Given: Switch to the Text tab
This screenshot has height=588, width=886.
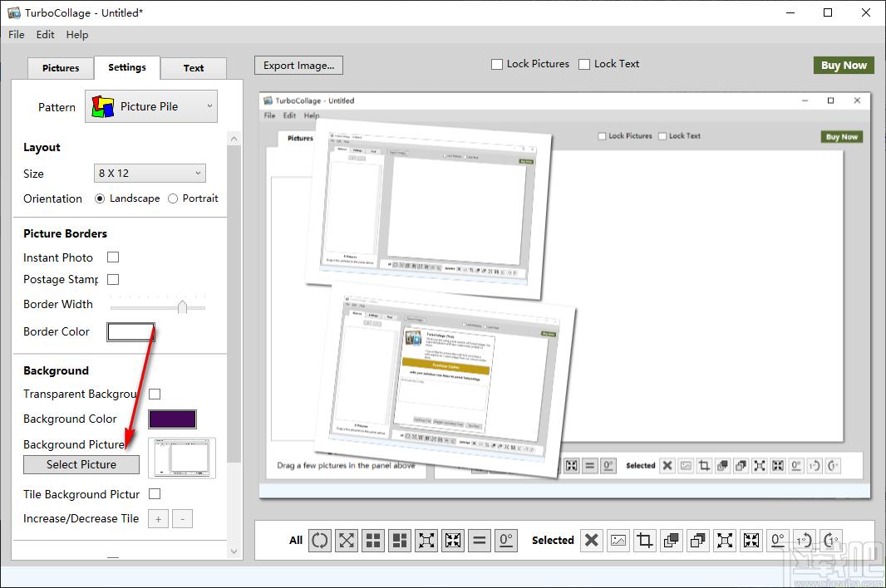Looking at the screenshot, I should tap(194, 68).
